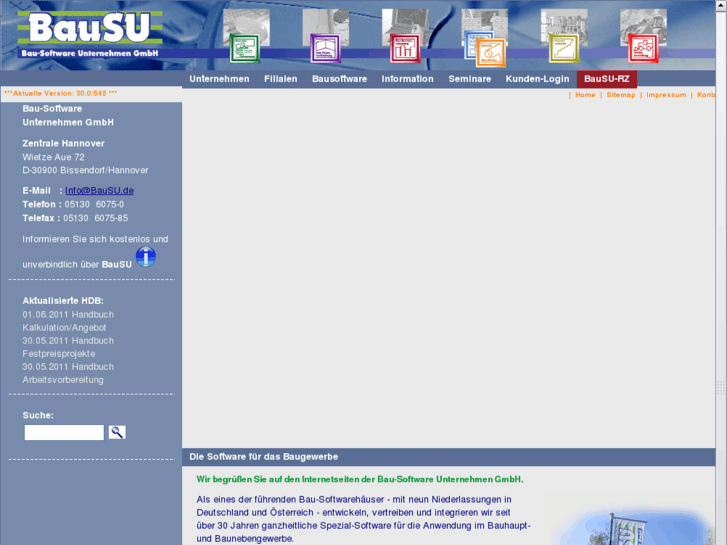Click "D-30900 Bissendorf/Hannover" text
Screen dimensions: 727x545
click(85, 170)
